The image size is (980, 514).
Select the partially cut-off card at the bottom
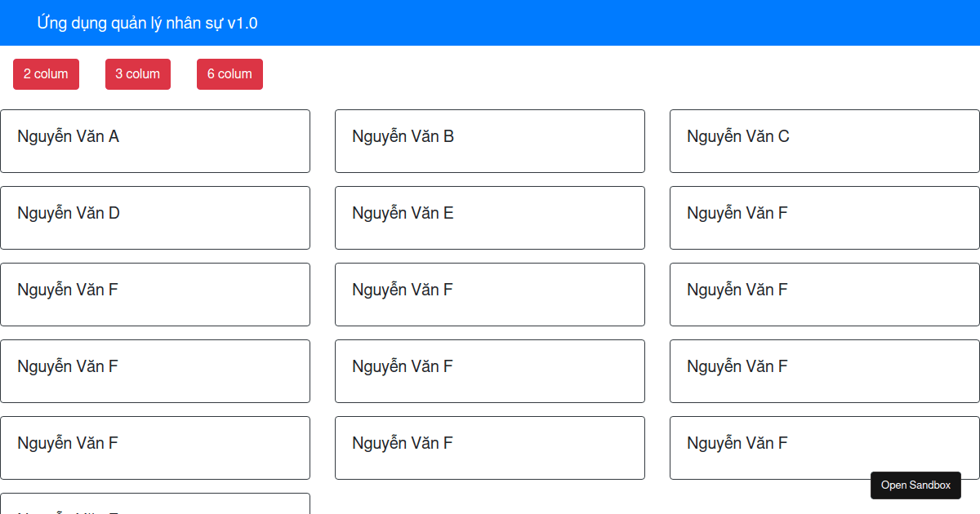point(155,504)
